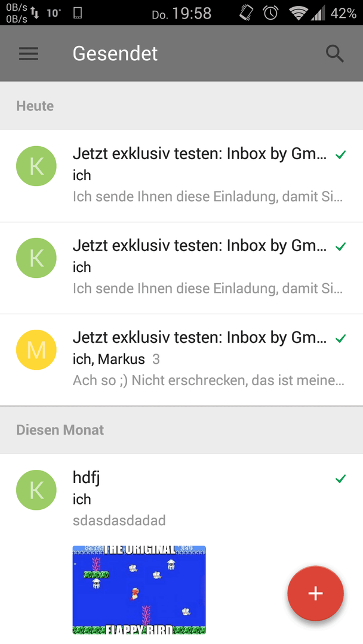The height and width of the screenshot is (644, 363).
Task: Toggle done checkmark on Markus conversation
Action: [x=340, y=339]
